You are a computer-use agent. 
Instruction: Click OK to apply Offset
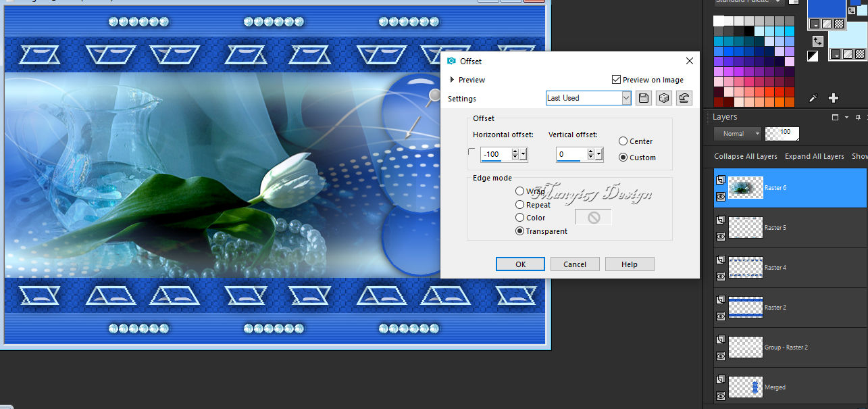[x=520, y=264]
